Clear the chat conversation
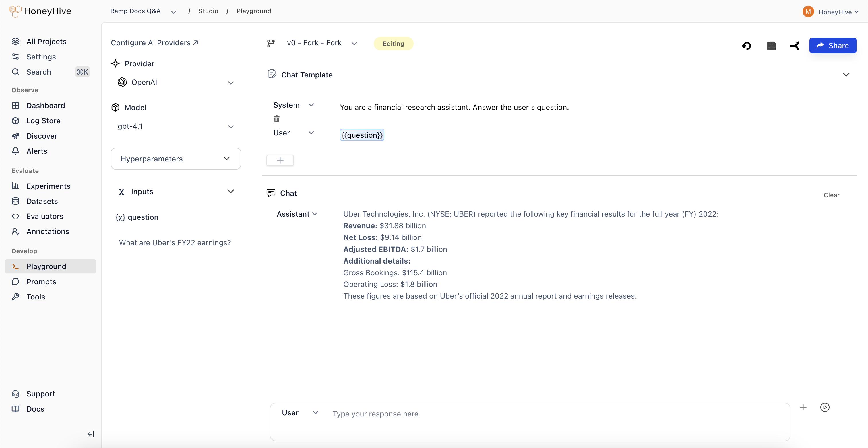Image resolution: width=868 pixels, height=448 pixels. [831, 195]
